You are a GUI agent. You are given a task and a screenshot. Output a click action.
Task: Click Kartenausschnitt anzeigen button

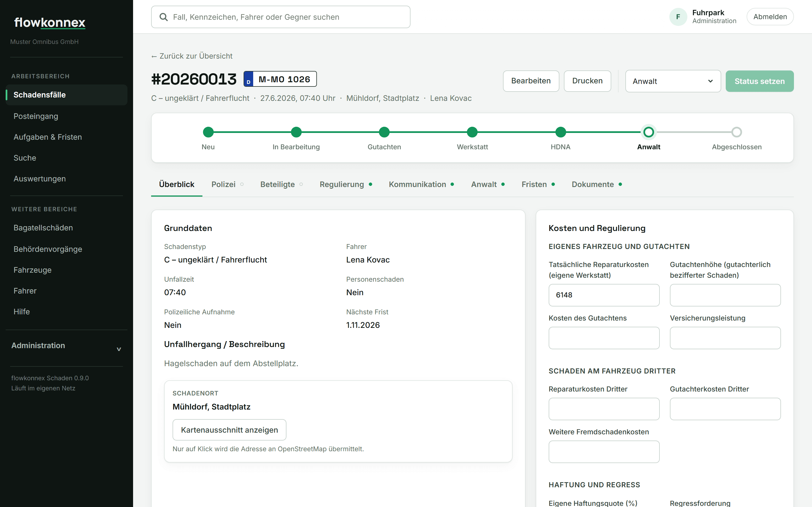click(x=230, y=430)
